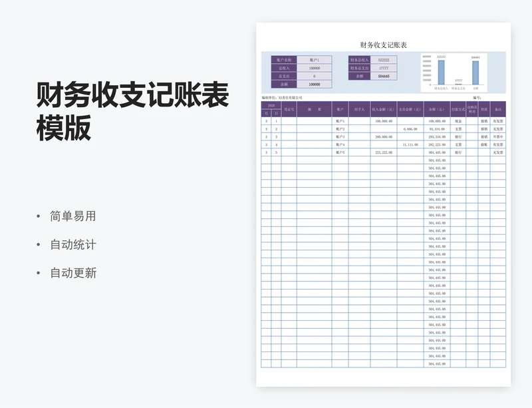Viewport: 532px width, 408px height.
Task: Select the 账户1 value beside 账户名称
Action: [314, 60]
